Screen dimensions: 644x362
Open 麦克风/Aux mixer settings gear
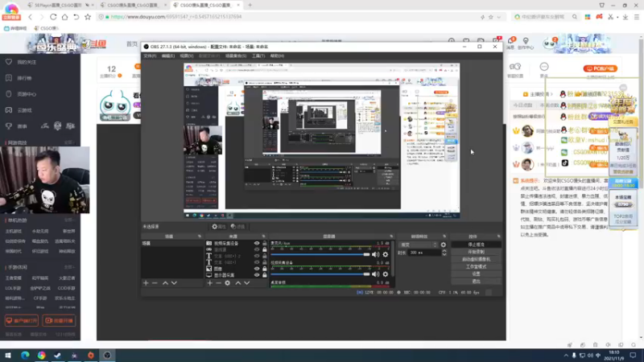(x=386, y=254)
